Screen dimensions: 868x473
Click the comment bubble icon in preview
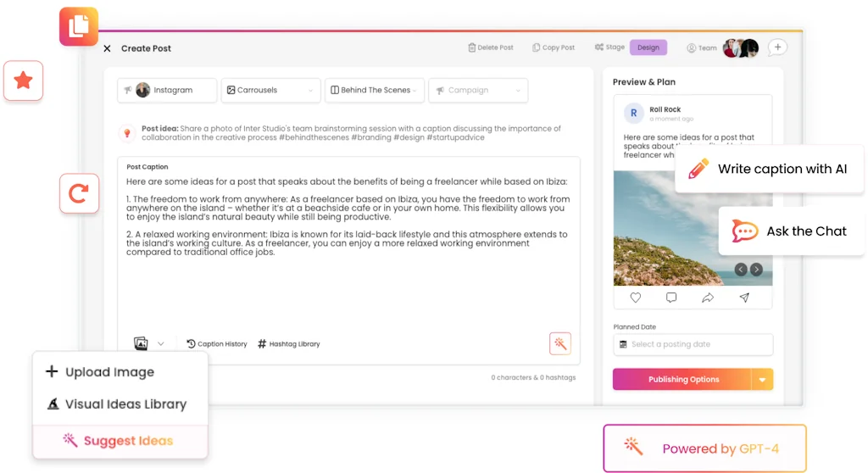click(x=671, y=298)
